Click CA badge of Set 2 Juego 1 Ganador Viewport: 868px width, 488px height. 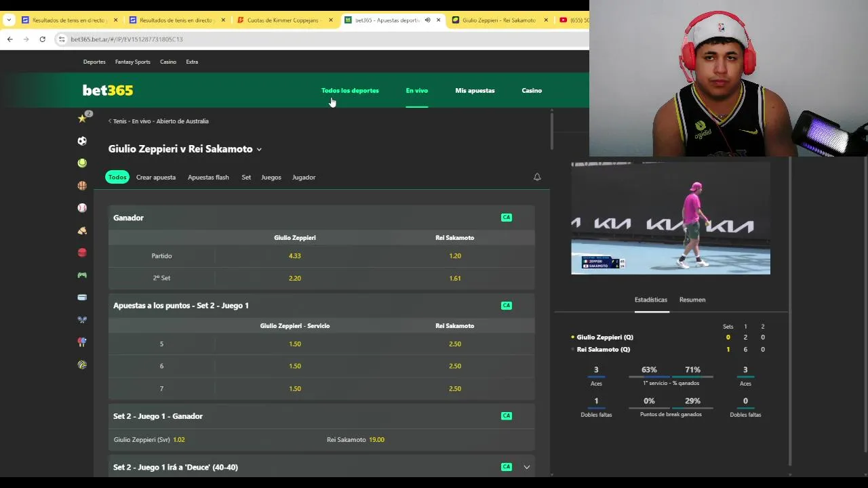pos(507,416)
